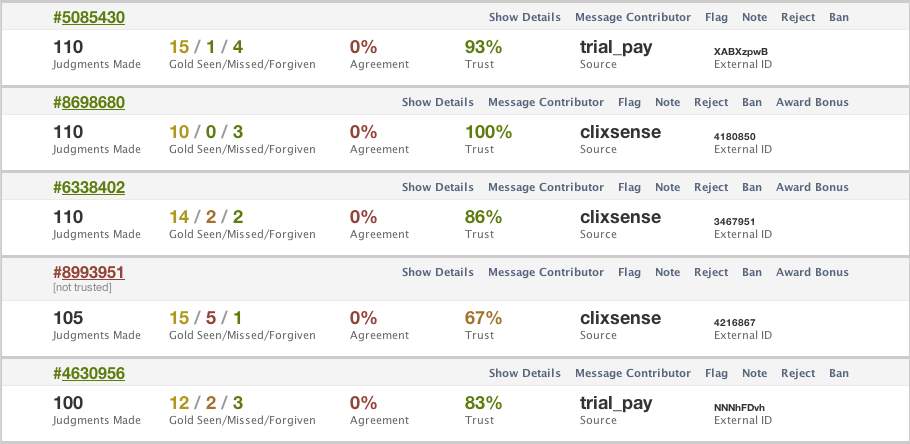This screenshot has width=910, height=444.
Task: Flag contributor #8698680
Action: coord(629,102)
